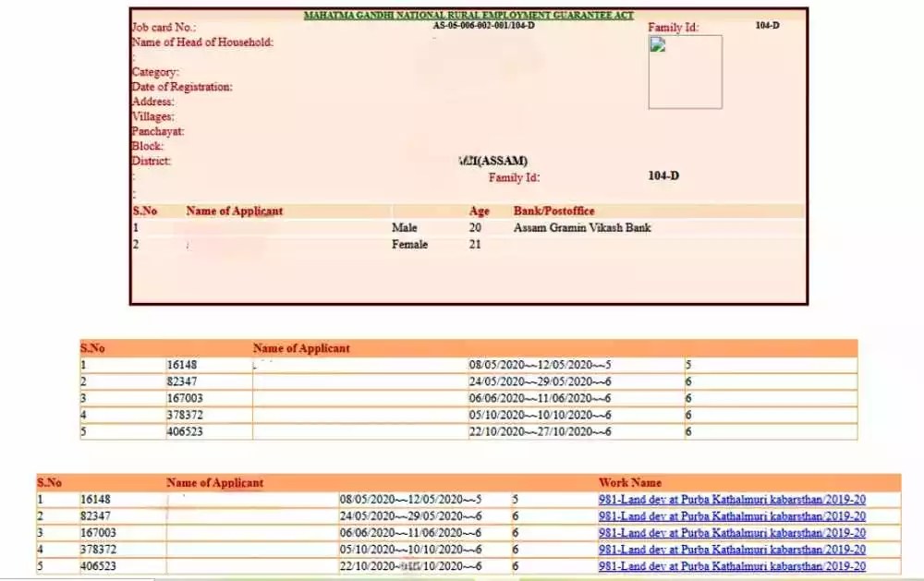Open work link for muster roll 167003
The width and height of the screenshot is (924, 581).
(x=733, y=533)
